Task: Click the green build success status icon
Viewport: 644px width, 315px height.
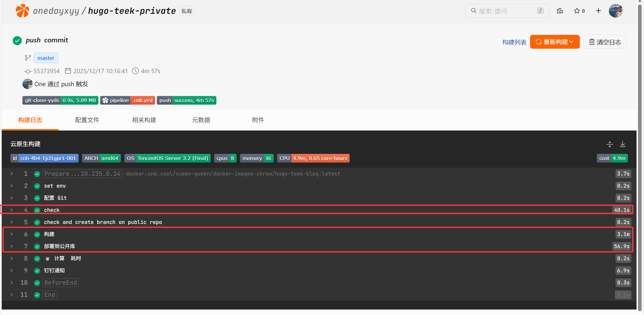Action: [17, 41]
